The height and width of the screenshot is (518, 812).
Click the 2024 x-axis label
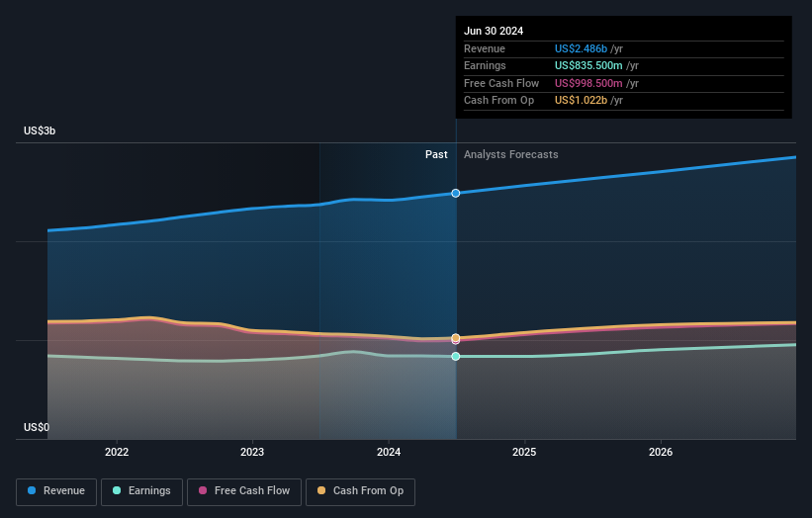[389, 452]
